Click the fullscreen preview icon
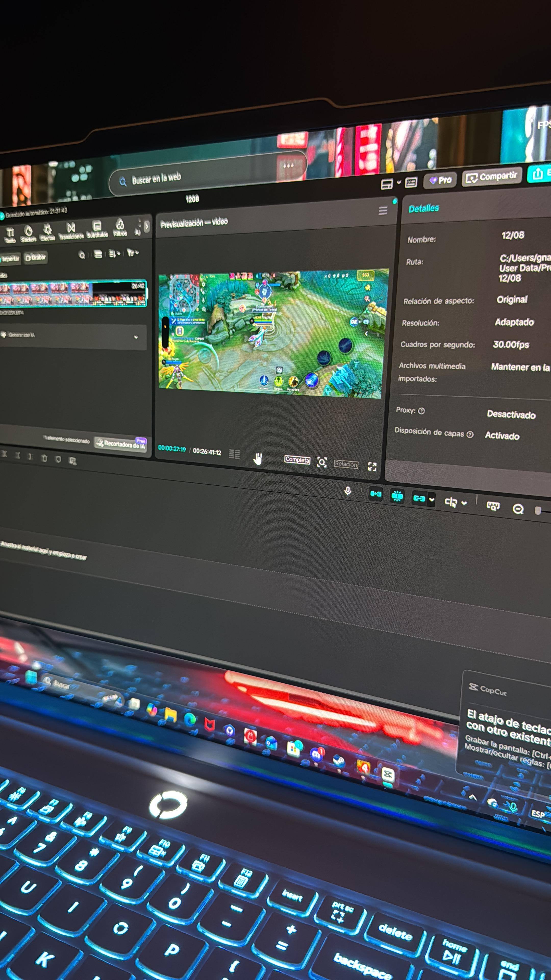551x980 pixels. tap(372, 467)
